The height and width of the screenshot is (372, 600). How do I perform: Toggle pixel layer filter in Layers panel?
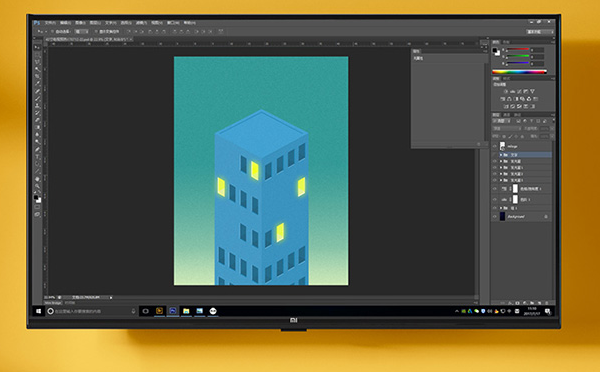[519, 121]
